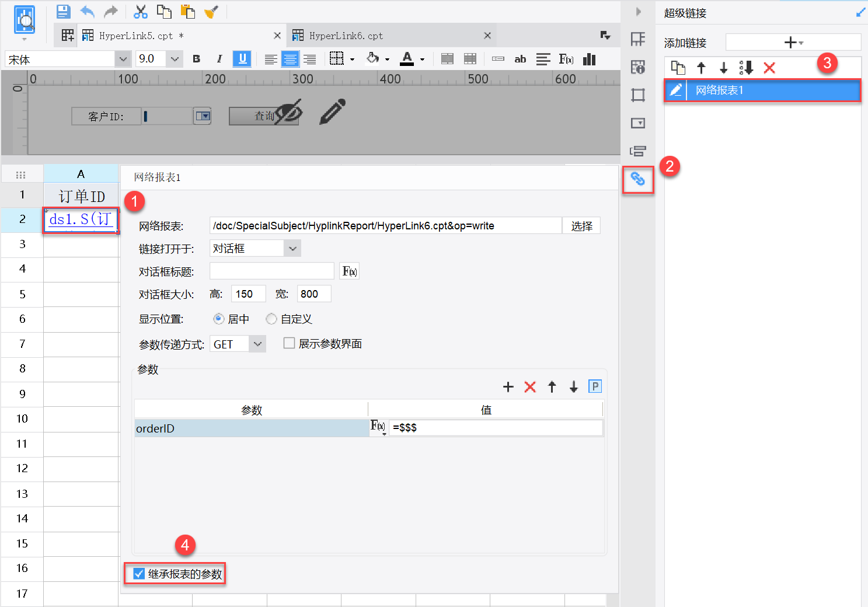868x607 pixels.
Task: Align text to the left
Action: tap(270, 59)
